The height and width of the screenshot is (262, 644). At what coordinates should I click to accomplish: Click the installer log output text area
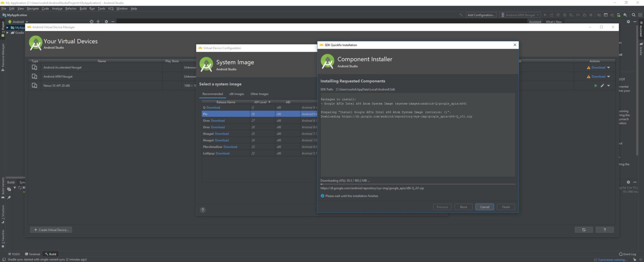pos(418,135)
